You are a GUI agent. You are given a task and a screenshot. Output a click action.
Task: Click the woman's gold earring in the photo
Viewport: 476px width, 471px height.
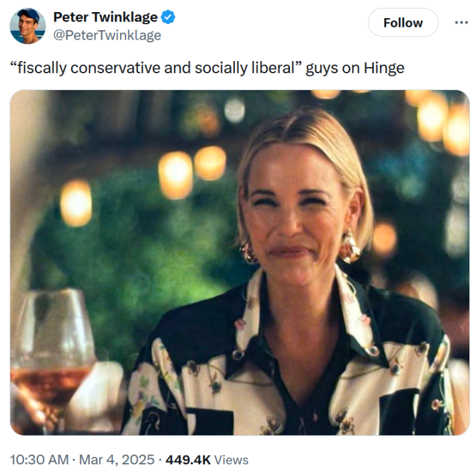coord(351,247)
